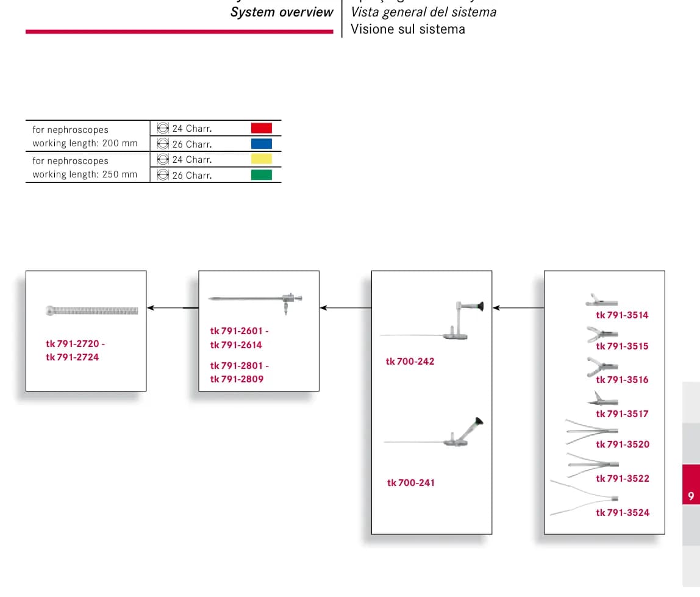
Task: Select the tk 700-242 nephroscope image
Action: click(x=432, y=320)
